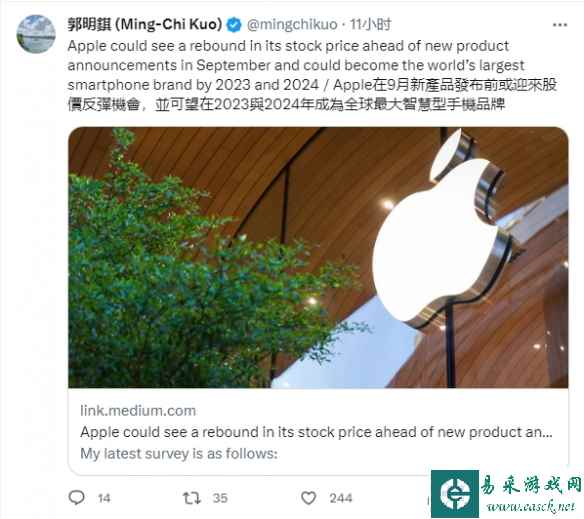Click the blue verified badge
This screenshot has width=584, height=519.
[234, 25]
